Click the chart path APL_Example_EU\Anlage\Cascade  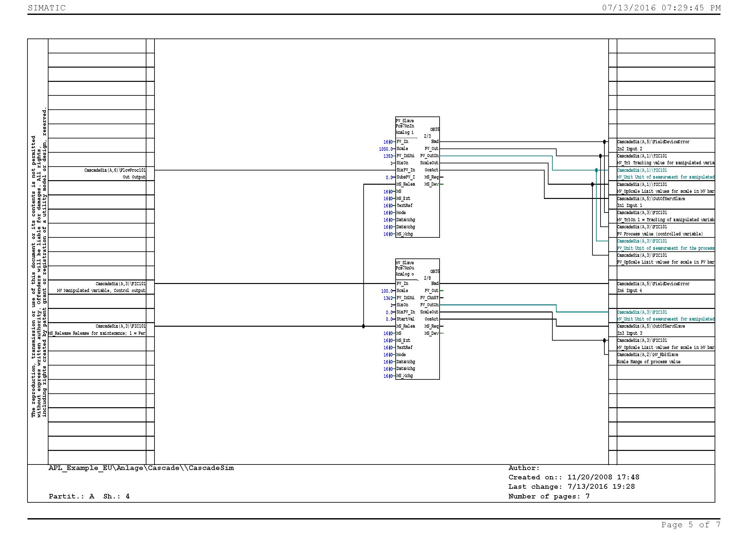(141, 468)
